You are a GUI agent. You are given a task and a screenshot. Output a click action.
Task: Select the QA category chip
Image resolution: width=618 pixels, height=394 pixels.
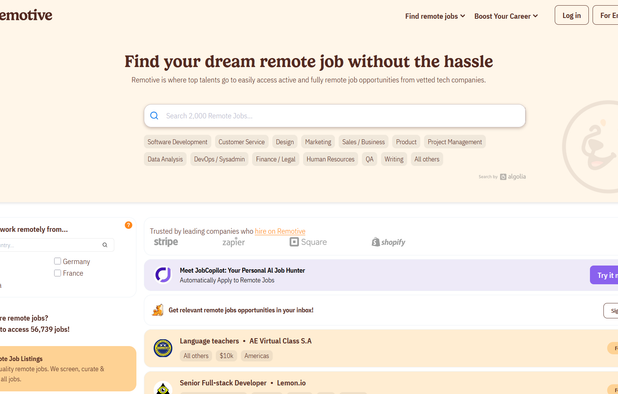[x=369, y=159]
